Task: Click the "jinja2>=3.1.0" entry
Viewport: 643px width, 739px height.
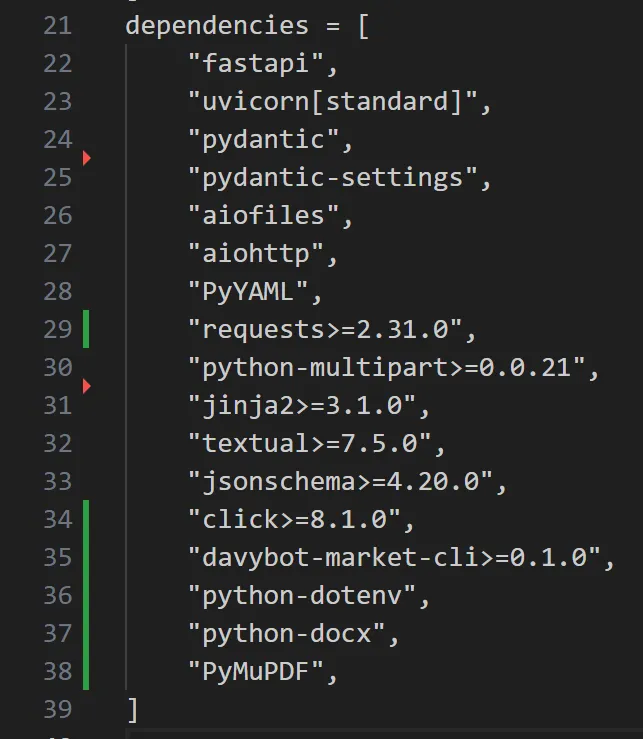Action: 302,406
